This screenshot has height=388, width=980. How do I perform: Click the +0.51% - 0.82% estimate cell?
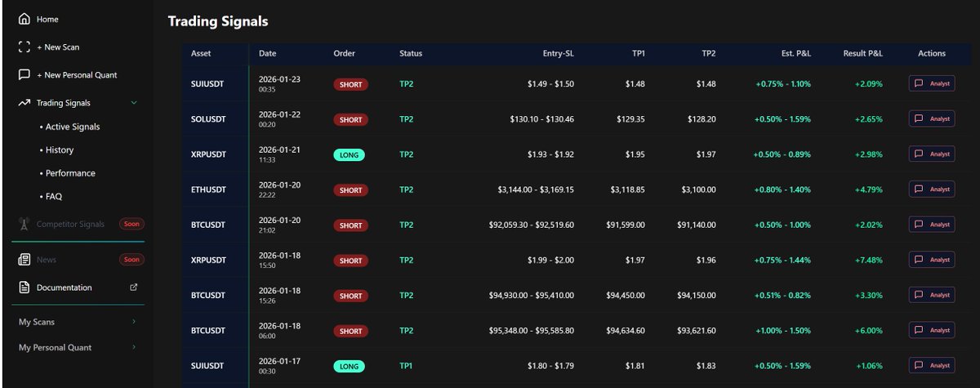click(782, 295)
